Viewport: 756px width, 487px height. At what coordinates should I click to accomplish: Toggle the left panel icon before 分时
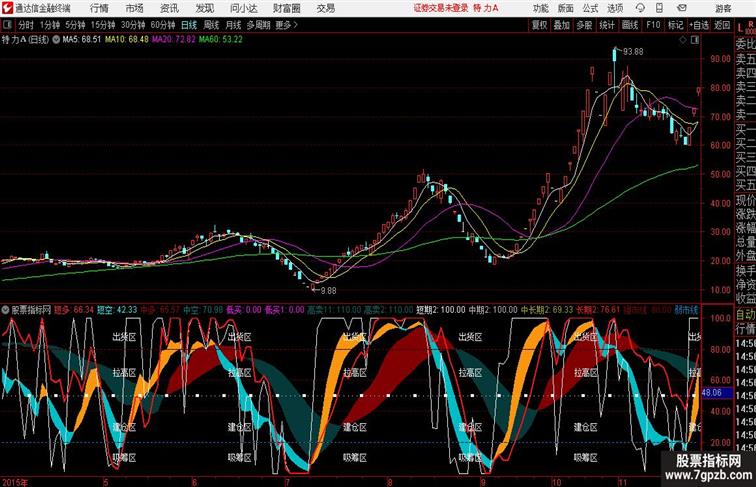tap(7, 25)
